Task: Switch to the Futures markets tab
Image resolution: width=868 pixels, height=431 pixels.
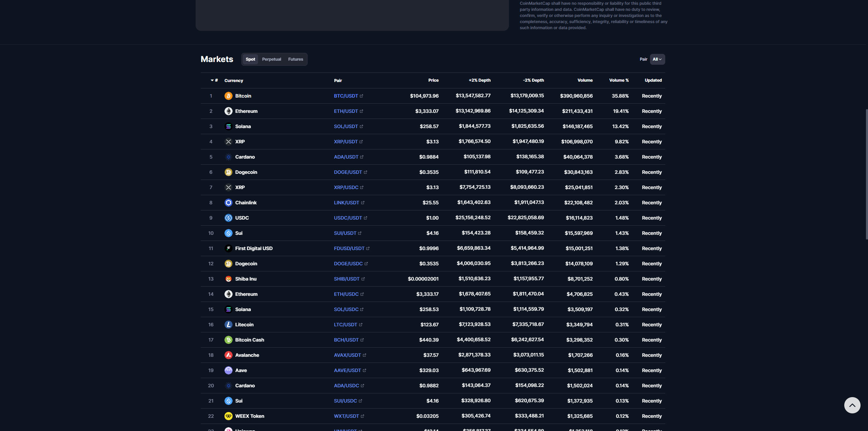Action: pyautogui.click(x=296, y=59)
